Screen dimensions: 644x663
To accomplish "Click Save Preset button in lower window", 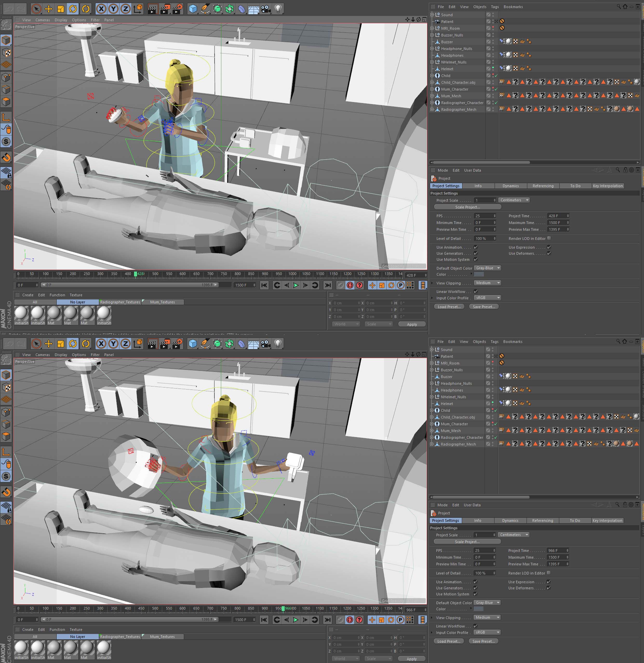I will coord(483,641).
